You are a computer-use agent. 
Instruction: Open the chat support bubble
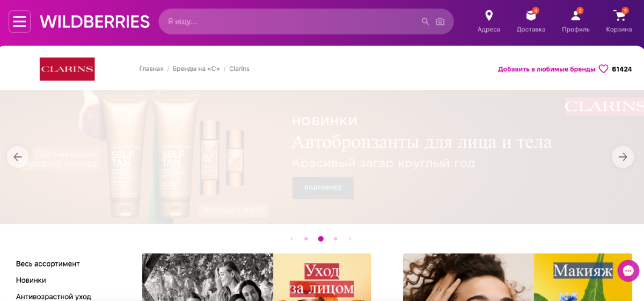coord(628,271)
